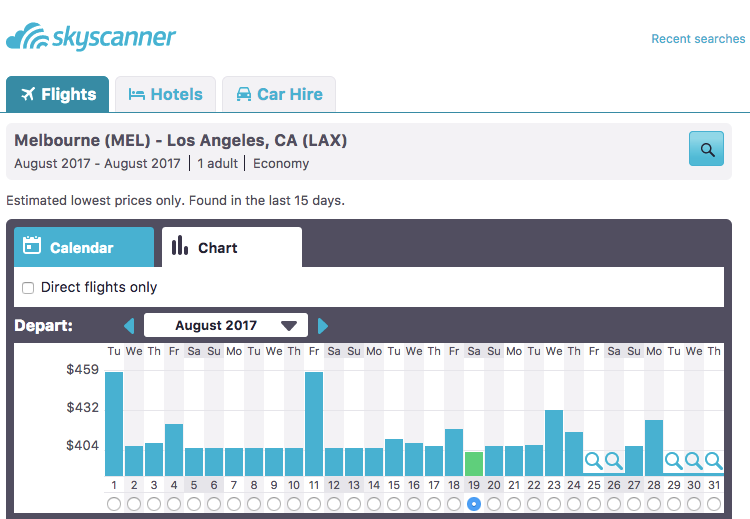Click date number 24 below the chart
Screen dimensions: 750x519
(574, 485)
